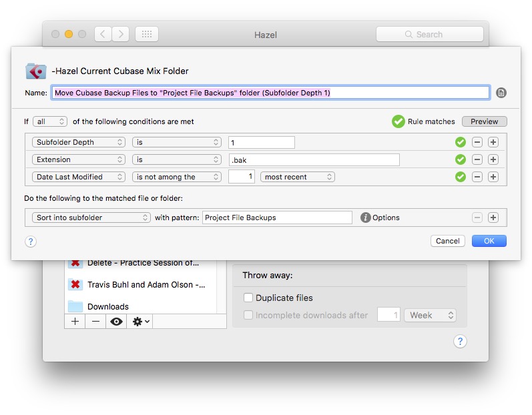Add another action with the plus button
Viewport: 532px width, 415px height.
coord(493,218)
